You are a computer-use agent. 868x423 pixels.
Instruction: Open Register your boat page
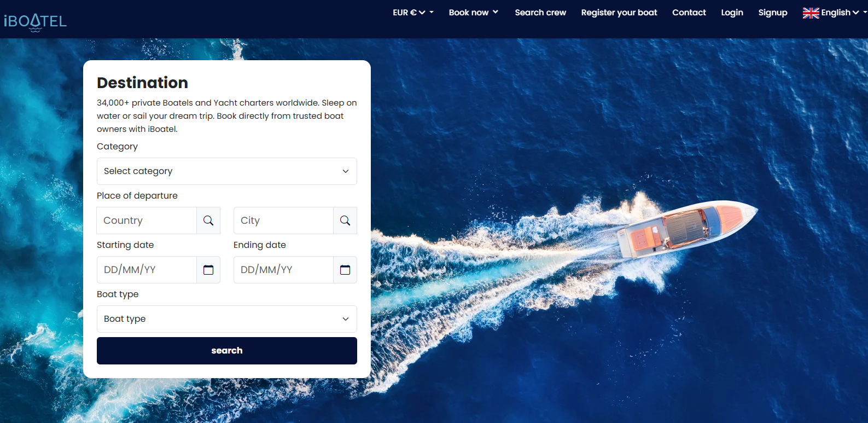tap(619, 13)
